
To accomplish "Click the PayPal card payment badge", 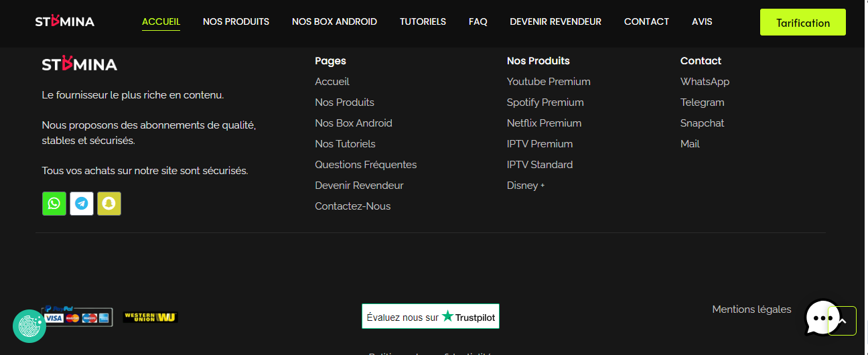I will click(77, 316).
